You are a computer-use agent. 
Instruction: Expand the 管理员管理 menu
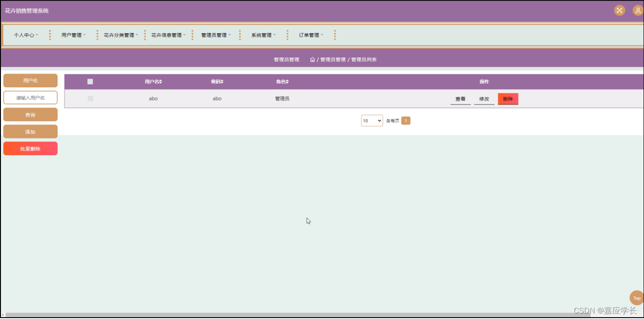216,35
